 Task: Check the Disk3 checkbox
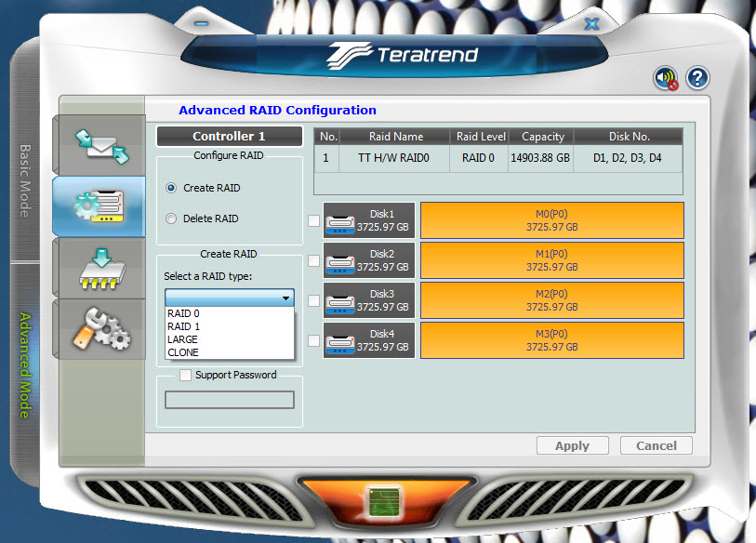pos(314,300)
